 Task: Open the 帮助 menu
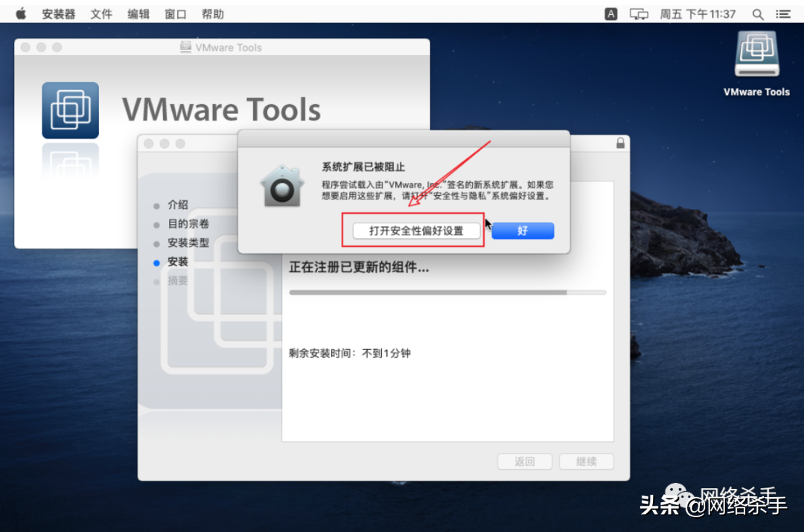point(213,14)
